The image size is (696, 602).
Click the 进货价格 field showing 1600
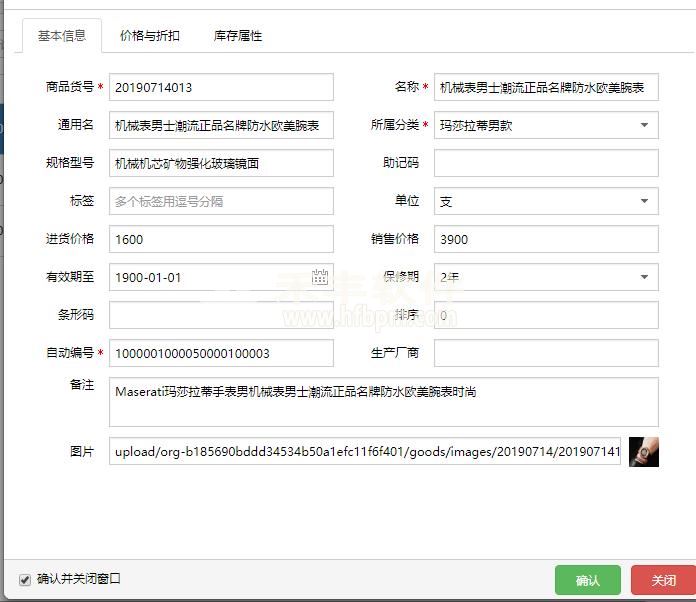[221, 239]
